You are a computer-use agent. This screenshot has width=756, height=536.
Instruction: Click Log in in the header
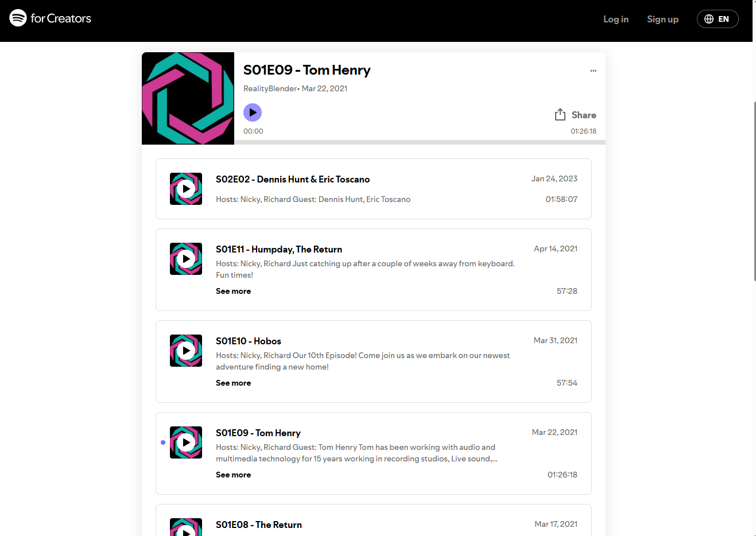[615, 19]
